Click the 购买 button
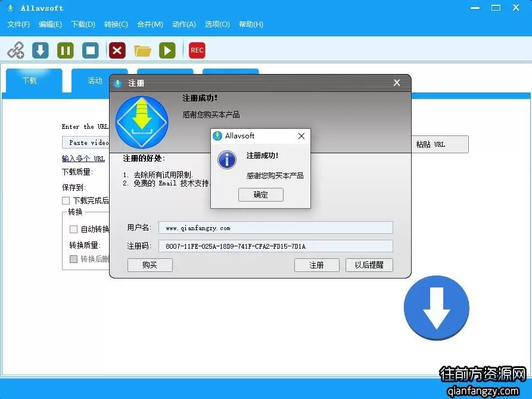The image size is (532, 399). tap(150, 265)
